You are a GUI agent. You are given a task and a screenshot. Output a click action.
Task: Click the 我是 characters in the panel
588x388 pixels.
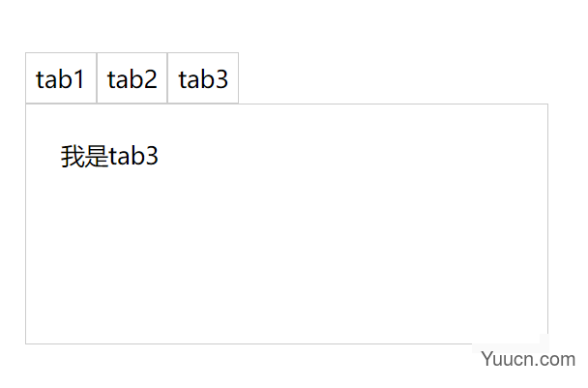[85, 156]
